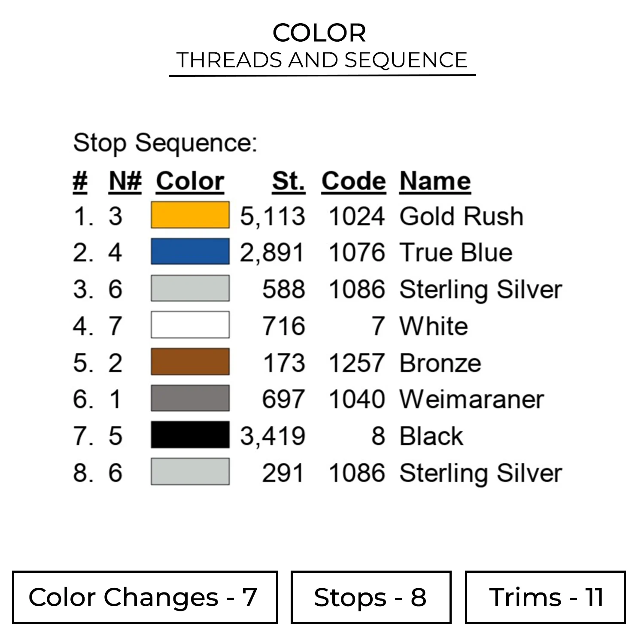This screenshot has width=644, height=644.
Task: Click the THREADS AND SEQUENCE heading
Action: [322, 60]
